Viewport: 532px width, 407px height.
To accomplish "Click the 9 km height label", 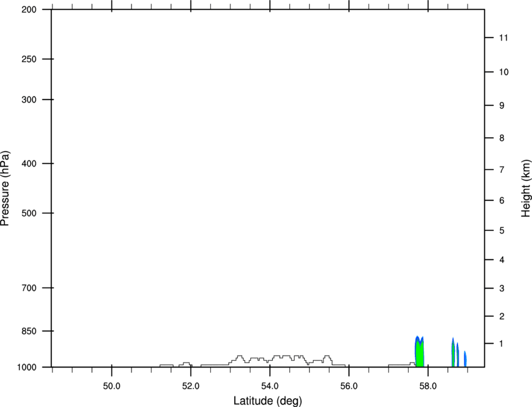I will tap(502, 106).
